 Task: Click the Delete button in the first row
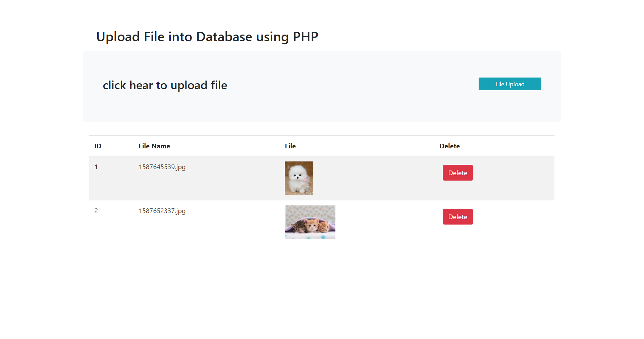pyautogui.click(x=458, y=173)
